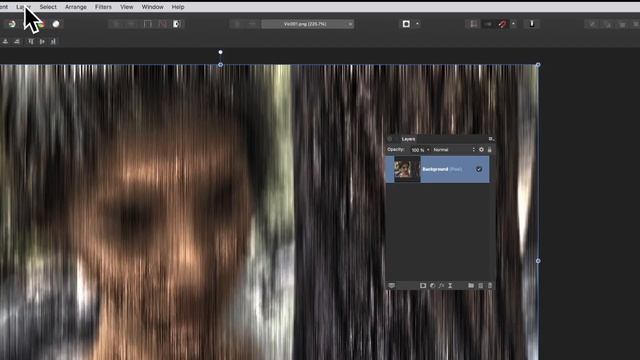Viewport: 640px width, 360px height.
Task: Click the red crossed deselect toolbar icon
Action: (162, 24)
